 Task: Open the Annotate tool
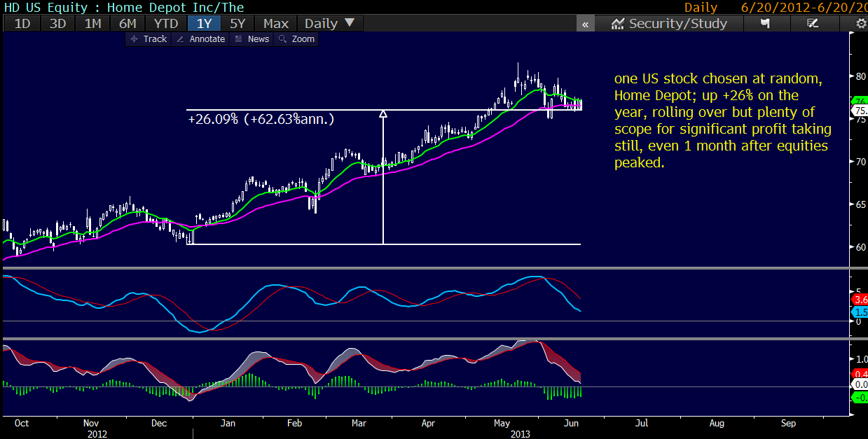coord(200,39)
